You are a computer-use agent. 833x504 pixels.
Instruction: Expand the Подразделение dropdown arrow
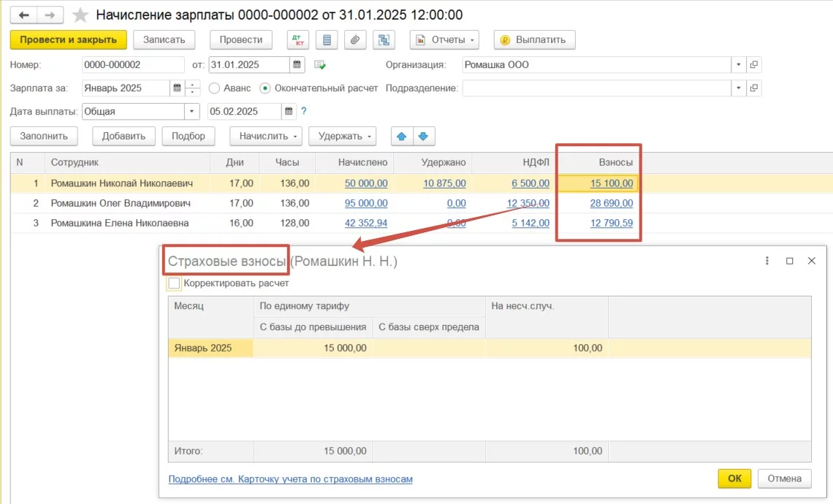(x=739, y=88)
